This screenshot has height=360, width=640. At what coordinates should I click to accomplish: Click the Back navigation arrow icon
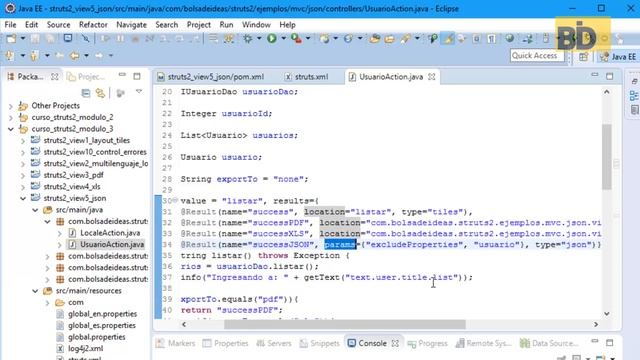coord(74,56)
